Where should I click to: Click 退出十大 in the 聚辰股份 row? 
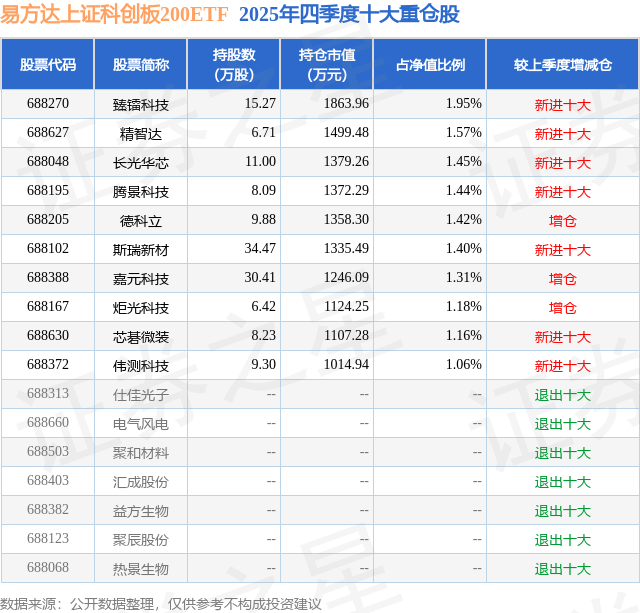pyautogui.click(x=563, y=540)
